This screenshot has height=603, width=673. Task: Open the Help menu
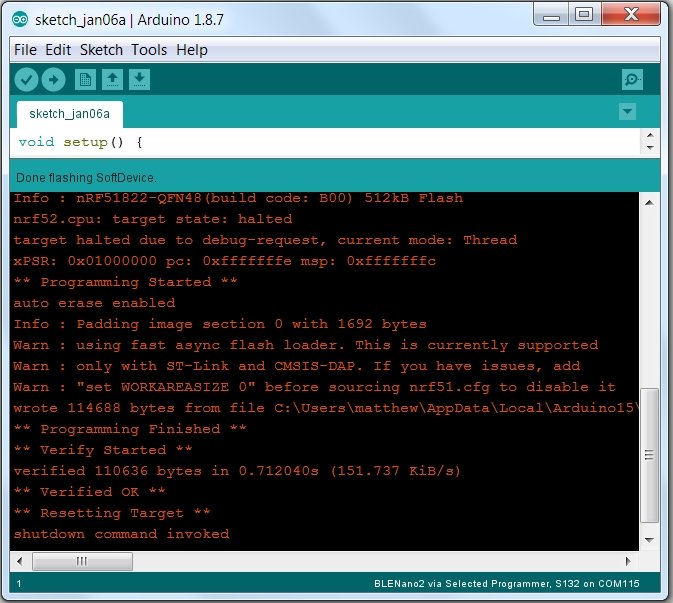coord(192,50)
